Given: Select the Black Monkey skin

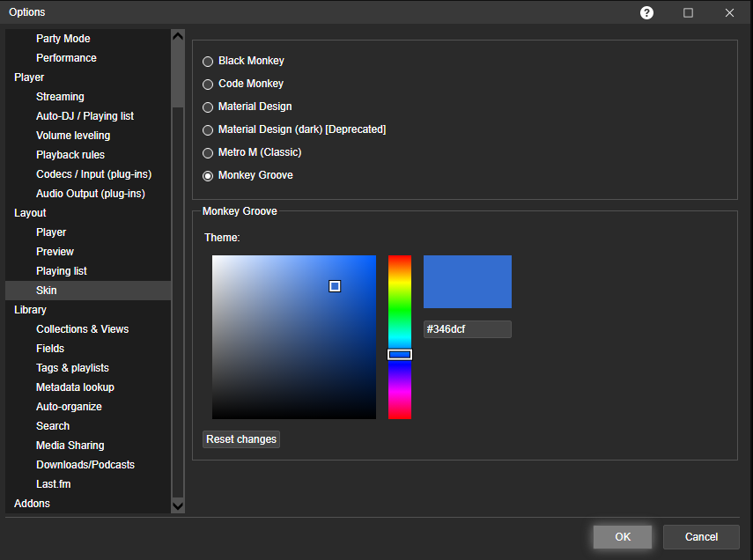Looking at the screenshot, I should (x=208, y=62).
